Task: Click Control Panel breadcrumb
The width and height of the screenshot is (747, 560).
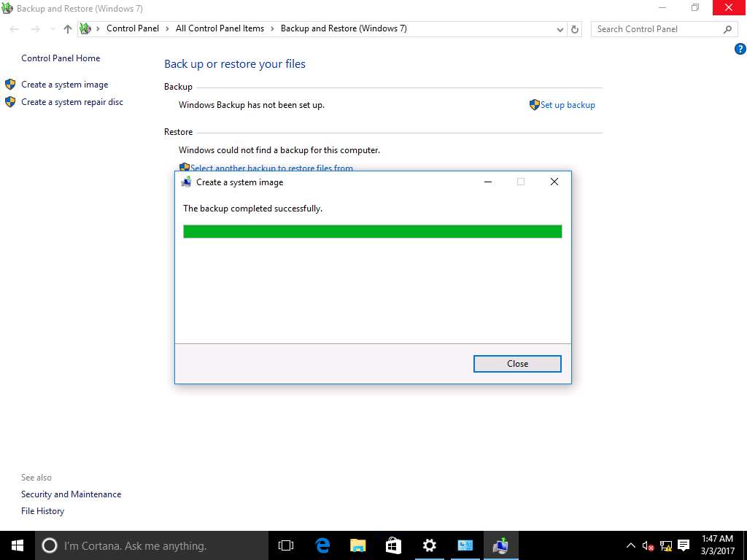Action: [133, 28]
